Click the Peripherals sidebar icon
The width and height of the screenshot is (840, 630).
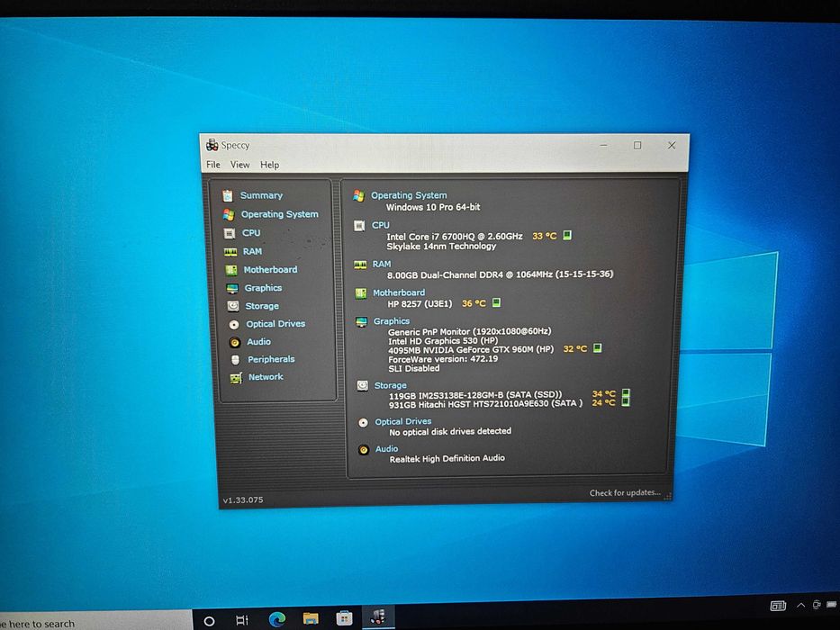(235, 359)
